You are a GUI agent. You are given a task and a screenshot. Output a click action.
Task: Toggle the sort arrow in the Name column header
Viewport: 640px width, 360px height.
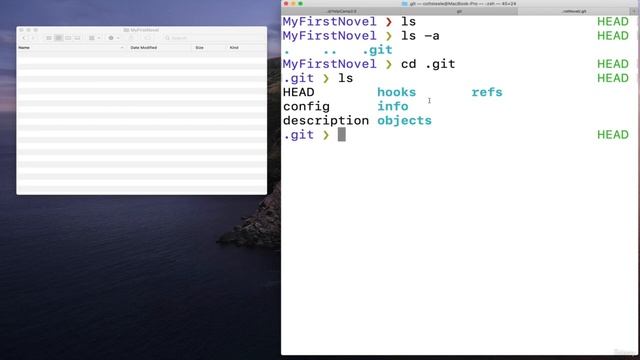click(122, 48)
